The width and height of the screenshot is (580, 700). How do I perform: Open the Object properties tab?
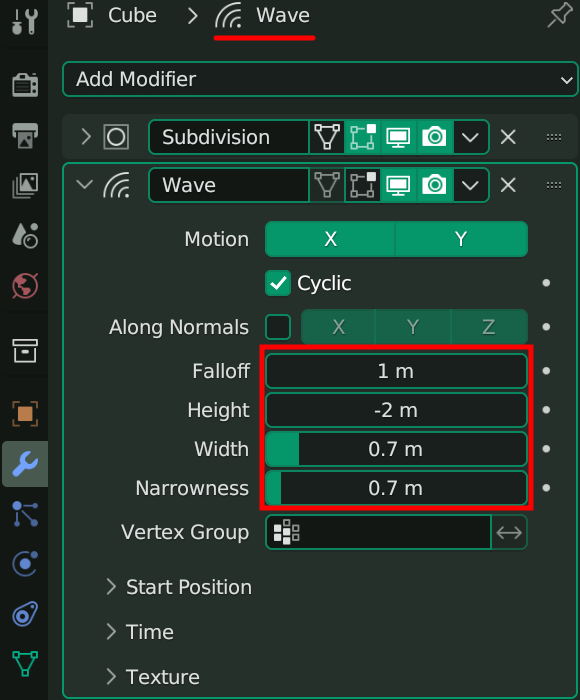coord(25,414)
